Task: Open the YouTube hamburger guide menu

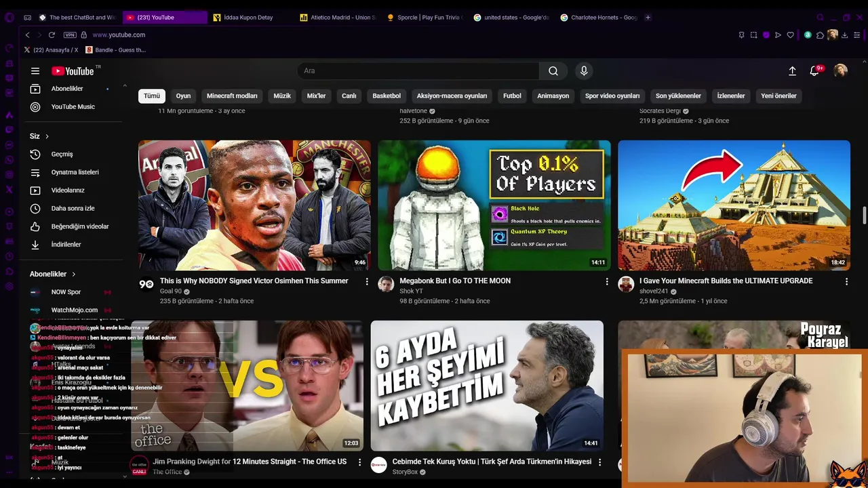Action: pos(35,70)
